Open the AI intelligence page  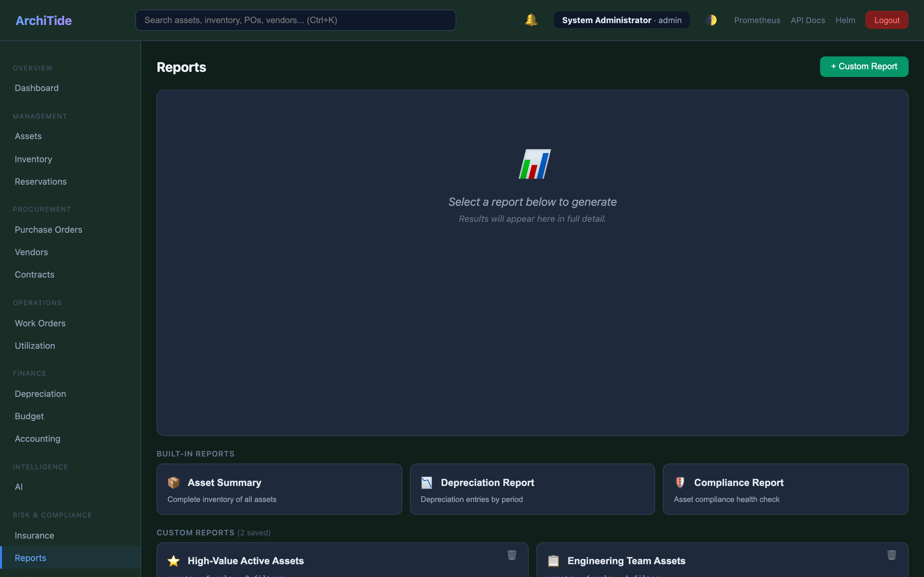click(x=18, y=487)
